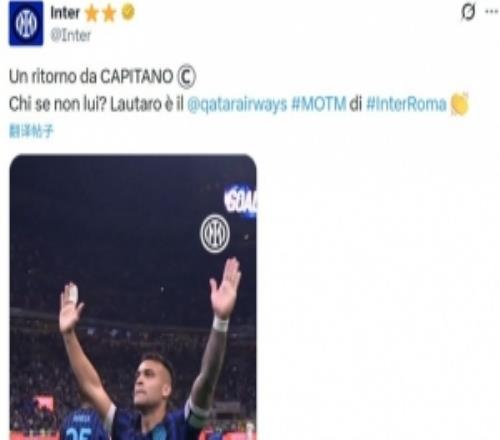This screenshot has height=440, width=500.
Task: Click the Inter logo watermark in photo
Action: click(x=215, y=233)
